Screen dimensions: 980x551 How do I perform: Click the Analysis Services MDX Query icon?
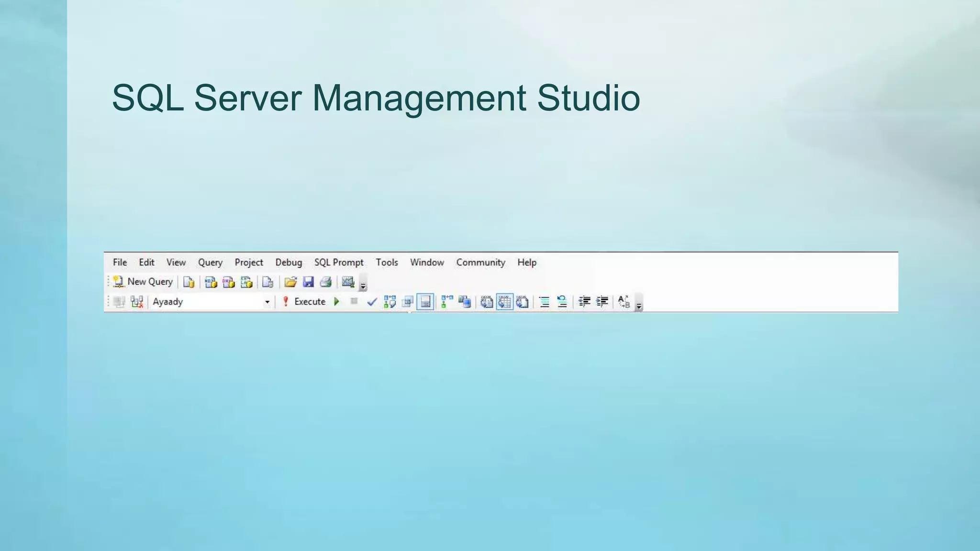tap(211, 282)
